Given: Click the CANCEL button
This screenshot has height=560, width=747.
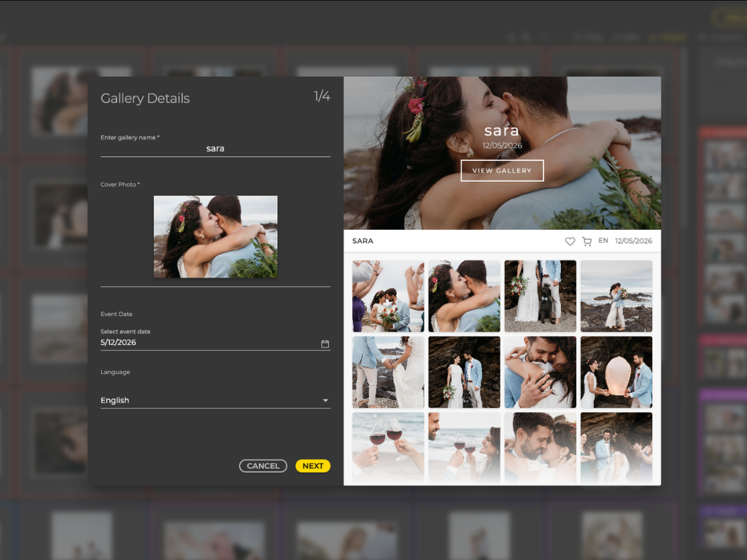Looking at the screenshot, I should tap(263, 466).
